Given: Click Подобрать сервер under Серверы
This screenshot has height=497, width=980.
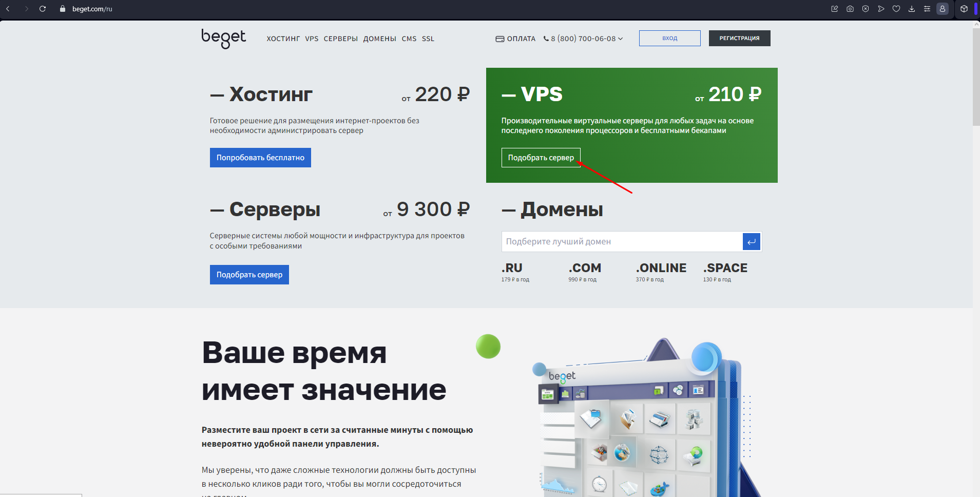Looking at the screenshot, I should (249, 275).
